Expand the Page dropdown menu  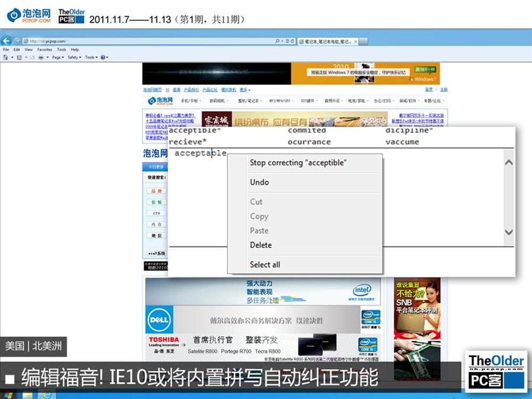click(57, 57)
